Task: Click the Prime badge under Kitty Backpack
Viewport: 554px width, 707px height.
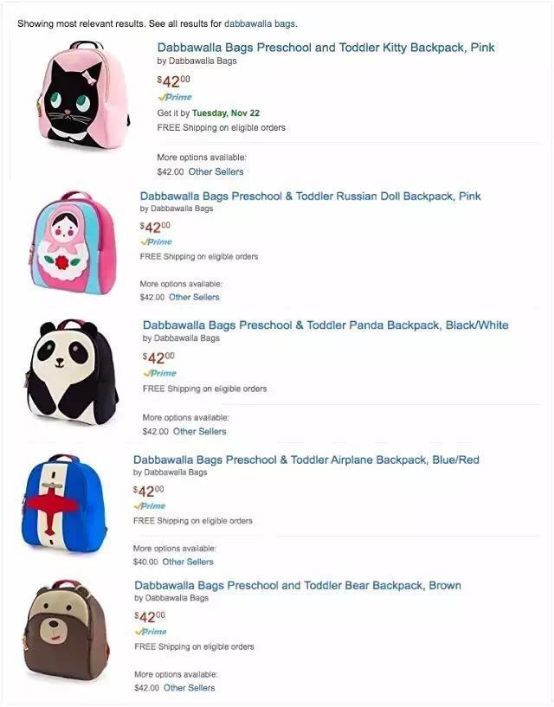Action: (x=174, y=97)
